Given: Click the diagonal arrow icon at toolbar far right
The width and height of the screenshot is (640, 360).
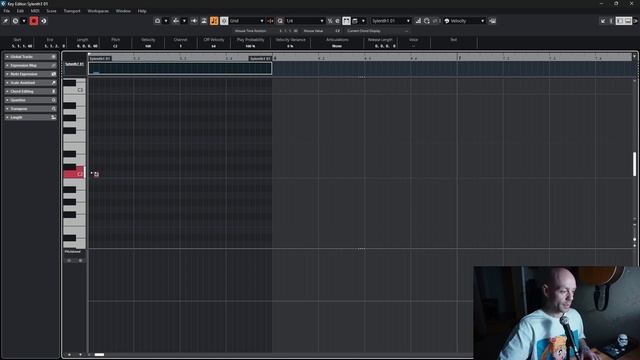Looking at the screenshot, I should [x=603, y=21].
